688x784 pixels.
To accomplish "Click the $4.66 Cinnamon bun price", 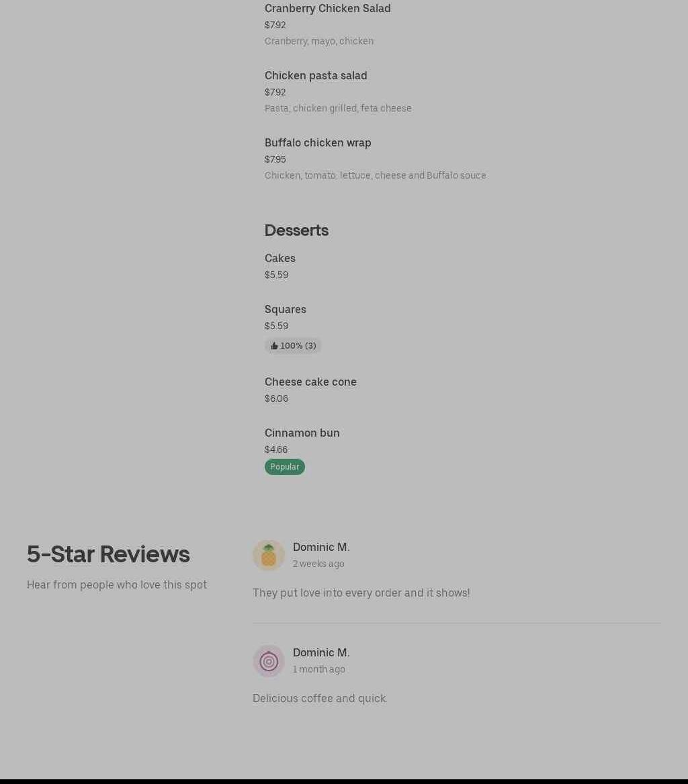I will click(276, 449).
